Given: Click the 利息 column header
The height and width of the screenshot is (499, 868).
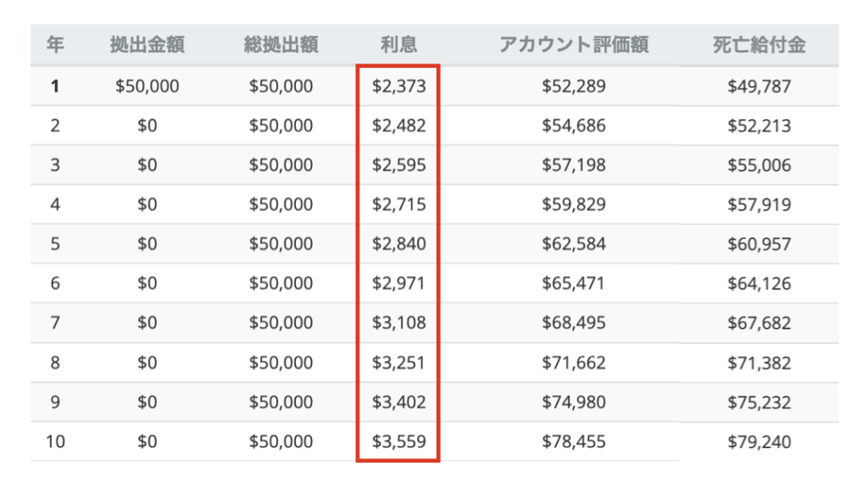Looking at the screenshot, I should (x=398, y=46).
